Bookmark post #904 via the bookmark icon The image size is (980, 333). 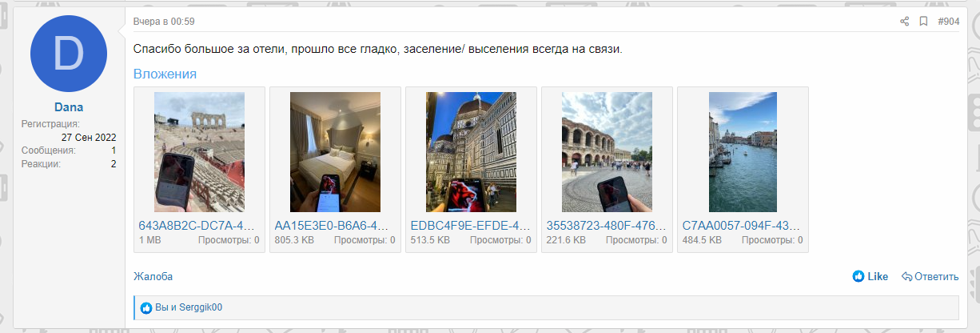coord(923,22)
